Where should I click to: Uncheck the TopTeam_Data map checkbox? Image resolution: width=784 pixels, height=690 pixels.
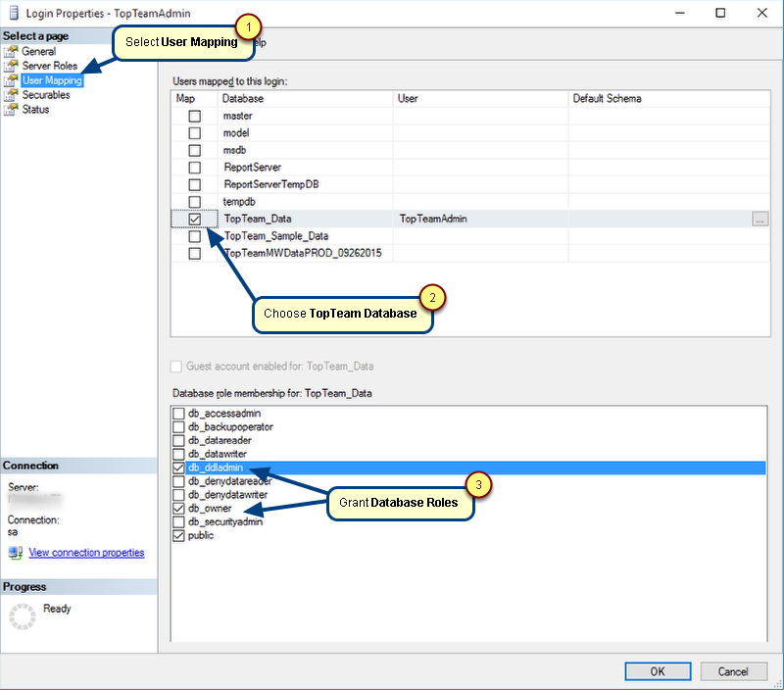[195, 220]
